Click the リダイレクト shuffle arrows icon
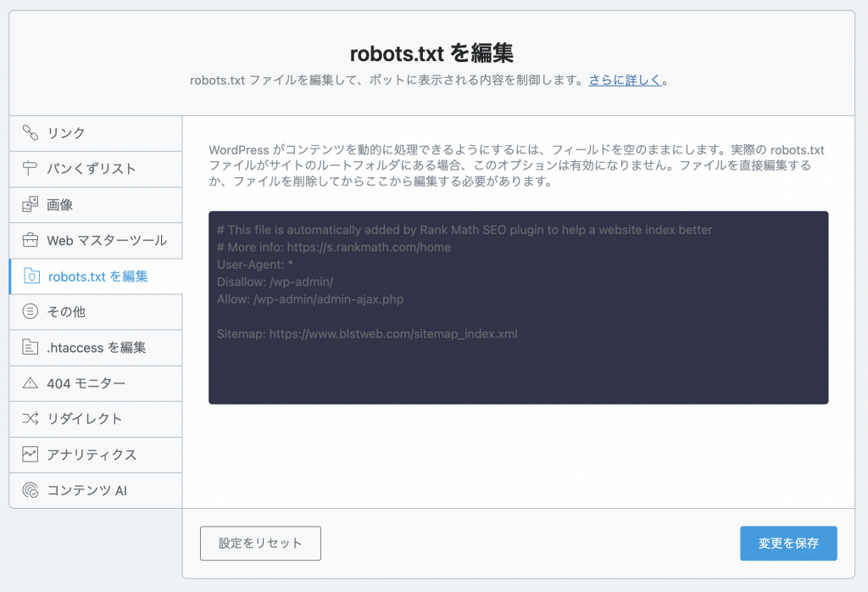This screenshot has height=592, width=868. [x=30, y=419]
